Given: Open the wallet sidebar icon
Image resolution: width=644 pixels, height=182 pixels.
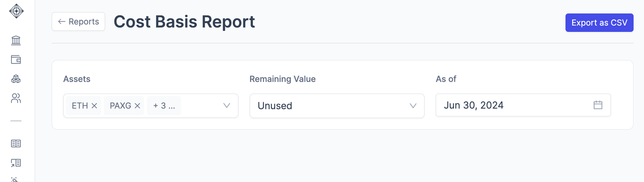Looking at the screenshot, I should coord(16,60).
